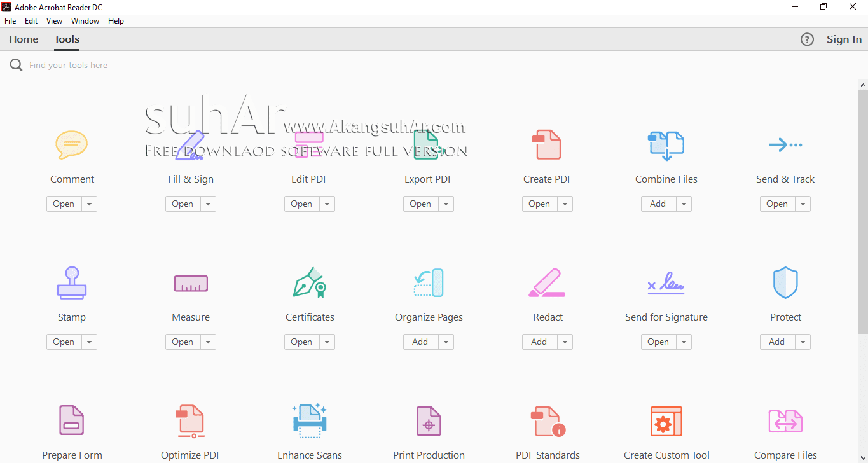Open the Edit menu
The height and width of the screenshot is (463, 868).
point(31,21)
